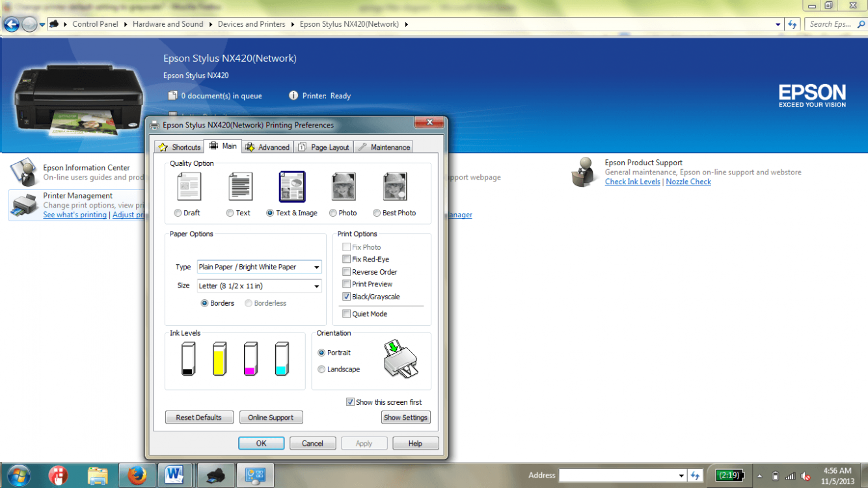868x488 pixels.
Task: Select the Text quality document icon
Action: pos(240,187)
